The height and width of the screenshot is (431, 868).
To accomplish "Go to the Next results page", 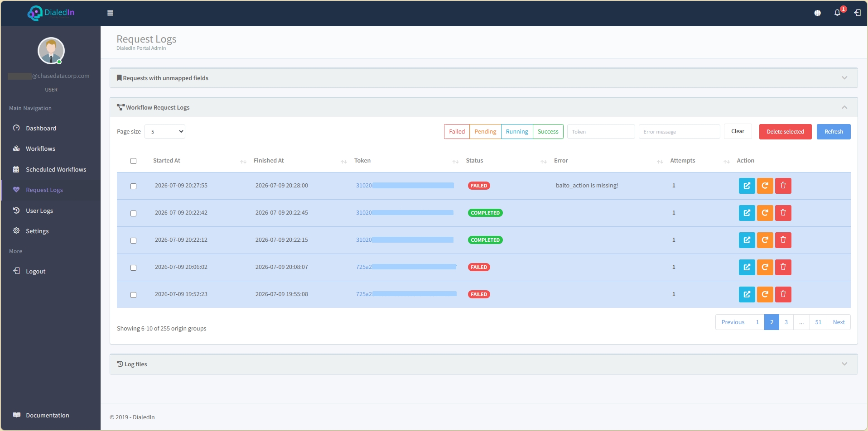I will [x=839, y=322].
